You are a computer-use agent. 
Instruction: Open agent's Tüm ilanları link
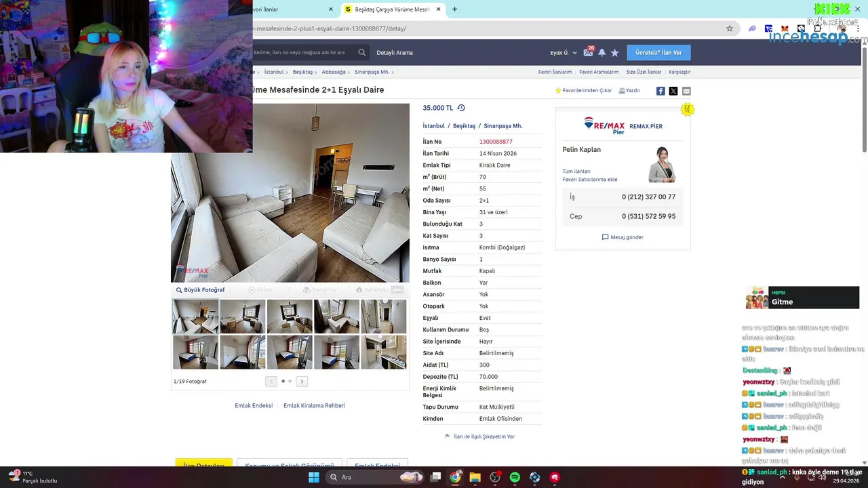point(576,171)
